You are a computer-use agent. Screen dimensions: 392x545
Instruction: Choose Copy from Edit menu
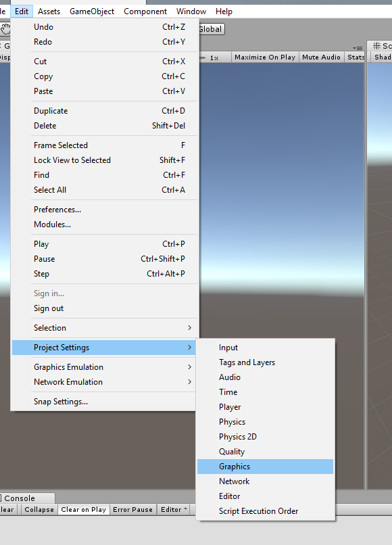point(105,76)
